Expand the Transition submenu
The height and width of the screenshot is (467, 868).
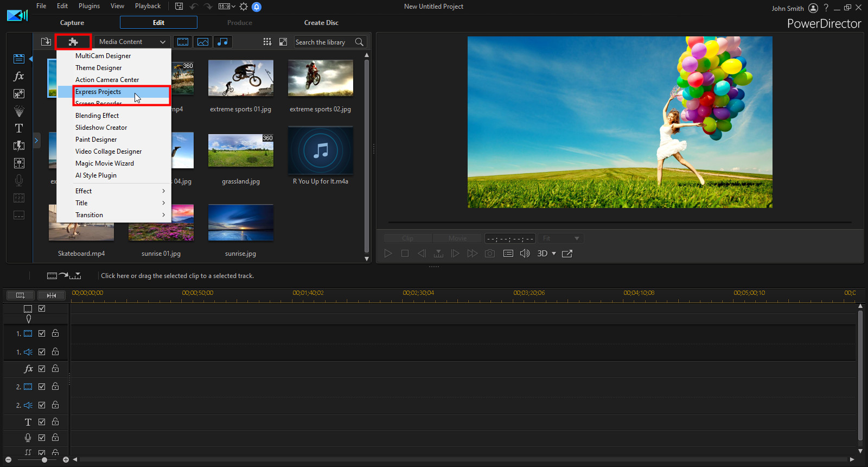coord(119,215)
